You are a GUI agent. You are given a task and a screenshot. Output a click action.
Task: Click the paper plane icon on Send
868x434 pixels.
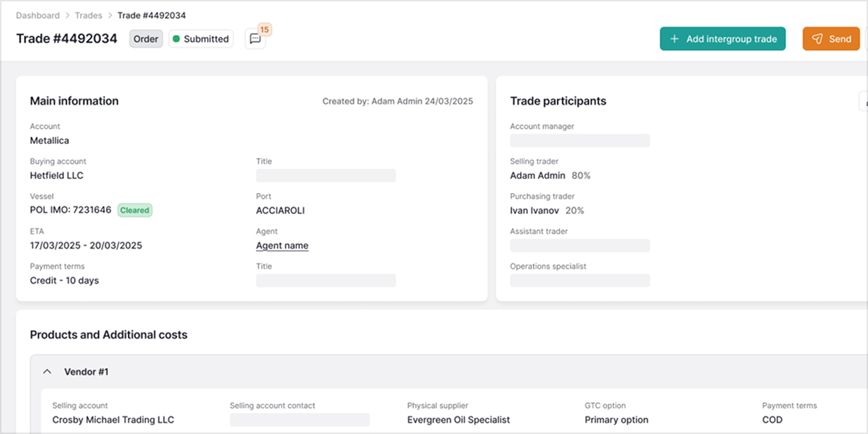click(x=817, y=39)
